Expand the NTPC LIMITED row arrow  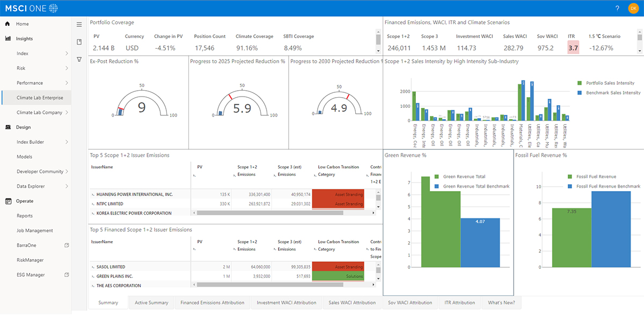[x=93, y=204]
